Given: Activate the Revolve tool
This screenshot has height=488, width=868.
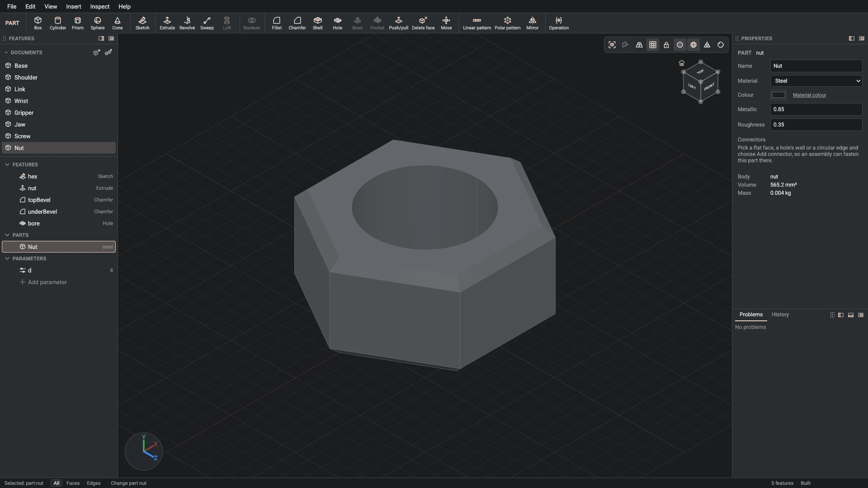Looking at the screenshot, I should pyautogui.click(x=187, y=23).
